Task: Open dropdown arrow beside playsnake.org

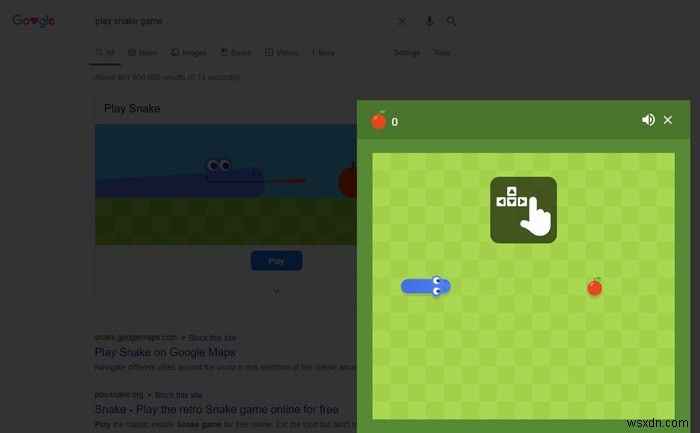Action: coord(150,395)
